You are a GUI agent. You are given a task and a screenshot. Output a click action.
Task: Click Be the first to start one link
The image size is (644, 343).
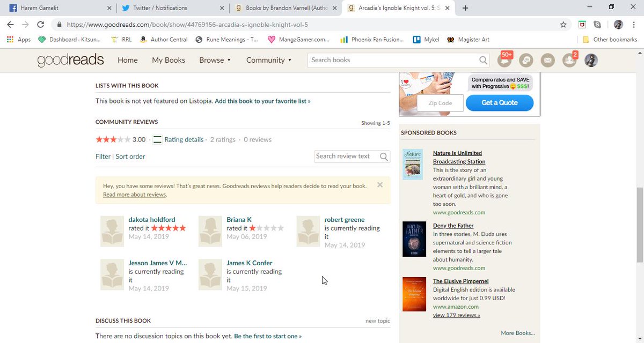(x=268, y=336)
